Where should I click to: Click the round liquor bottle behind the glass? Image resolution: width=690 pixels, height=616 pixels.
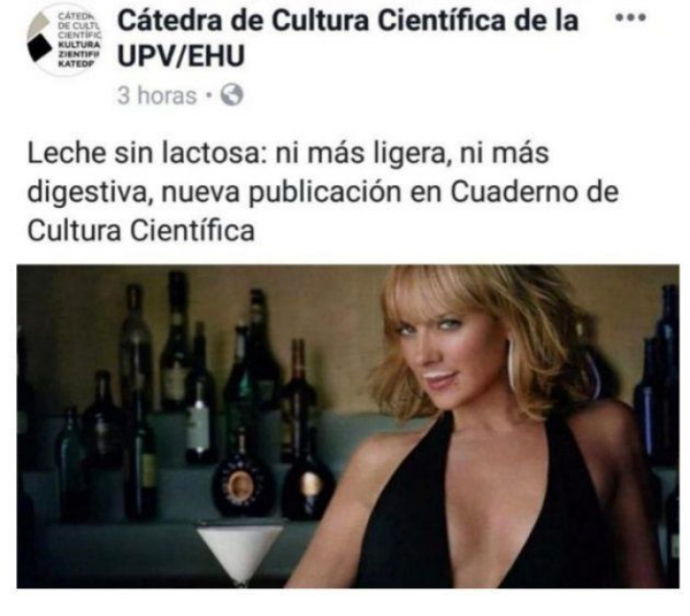click(x=241, y=484)
